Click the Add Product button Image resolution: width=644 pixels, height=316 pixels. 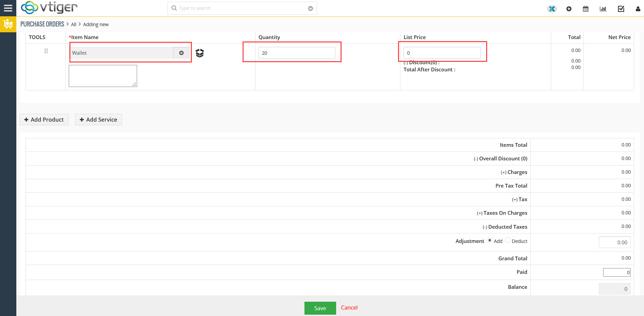point(44,120)
